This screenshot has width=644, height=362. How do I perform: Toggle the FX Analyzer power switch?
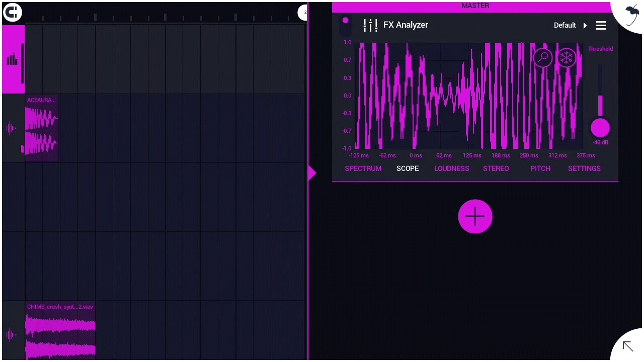tap(345, 25)
